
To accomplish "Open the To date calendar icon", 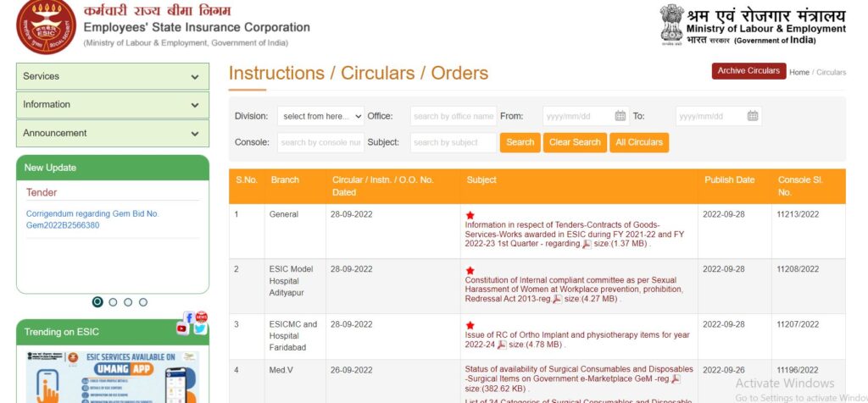I will click(753, 116).
